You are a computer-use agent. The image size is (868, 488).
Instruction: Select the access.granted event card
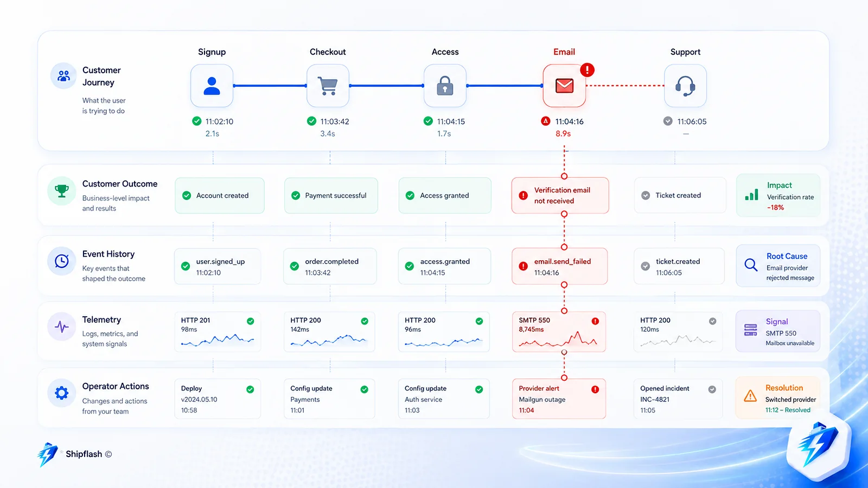(x=445, y=266)
